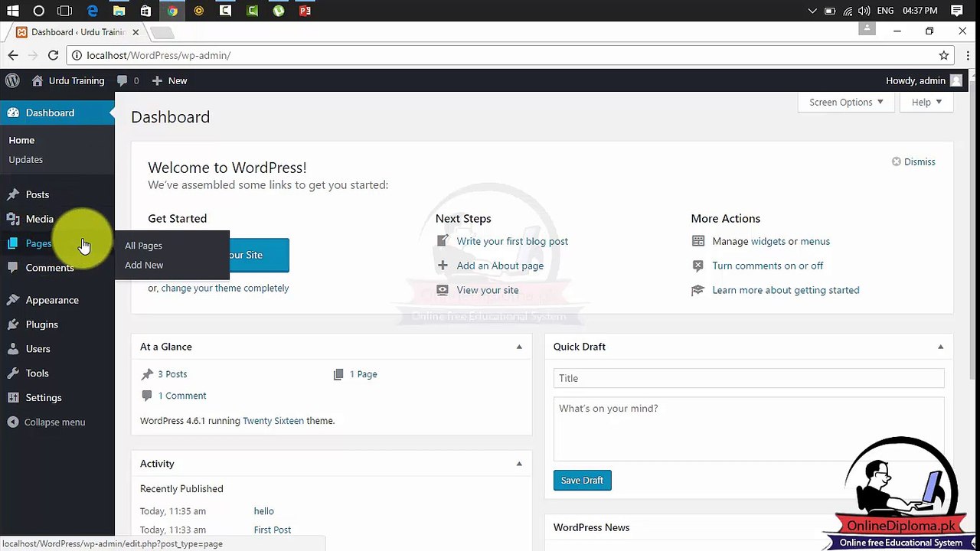The image size is (980, 551).
Task: Open the 1 Page link
Action: (x=364, y=374)
